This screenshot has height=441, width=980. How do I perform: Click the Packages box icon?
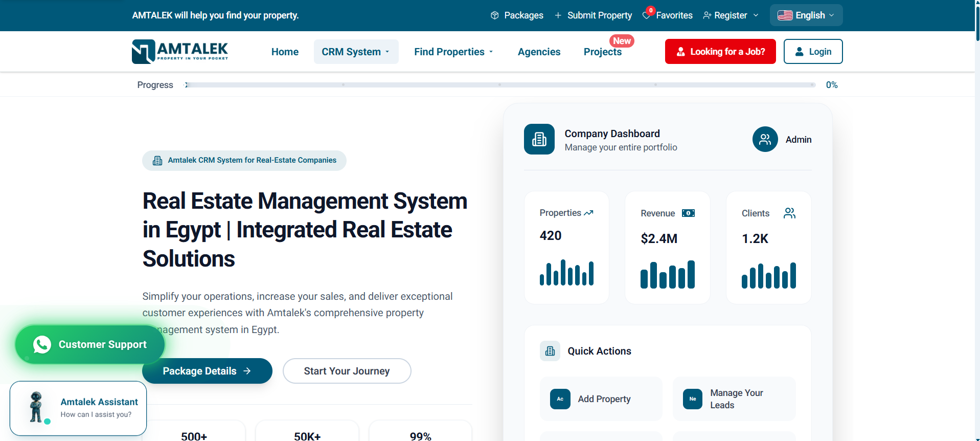(x=495, y=15)
